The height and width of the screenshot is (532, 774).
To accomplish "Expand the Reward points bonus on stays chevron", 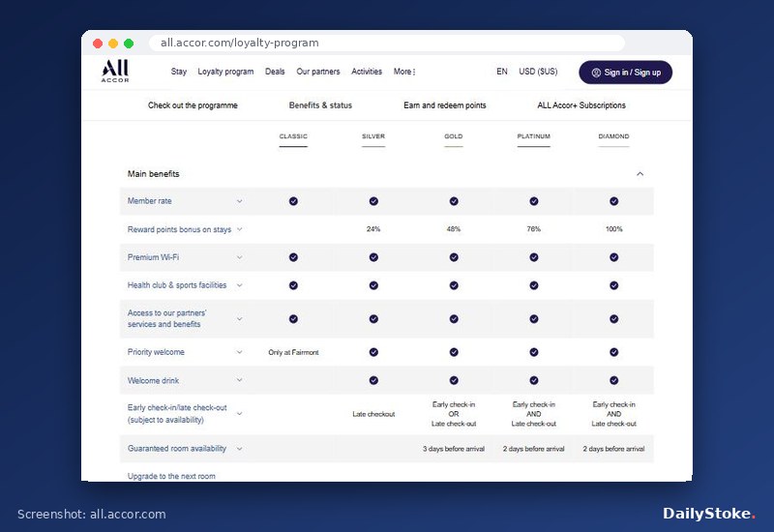I will [239, 229].
